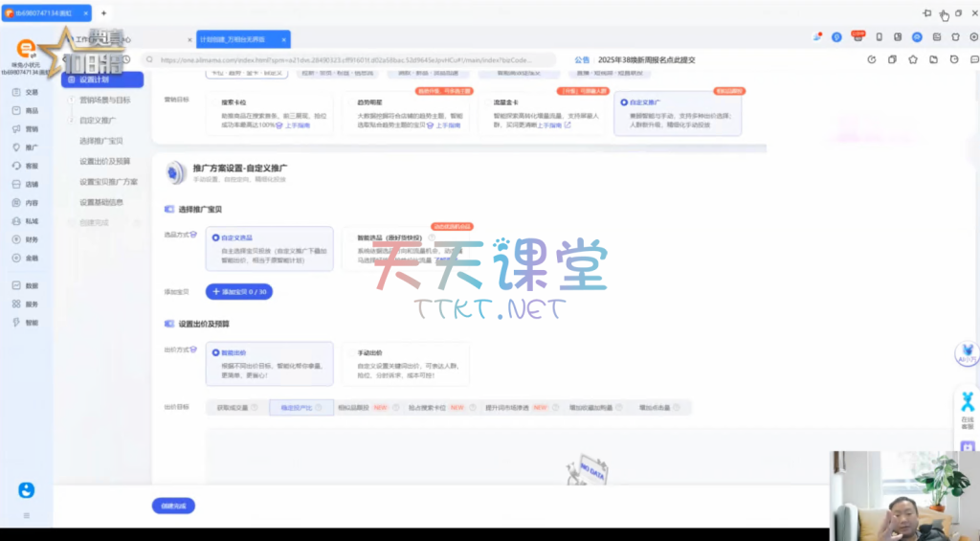Expand the hamburger menu at sidebar bottom
Image resolution: width=980 pixels, height=541 pixels.
[26, 515]
